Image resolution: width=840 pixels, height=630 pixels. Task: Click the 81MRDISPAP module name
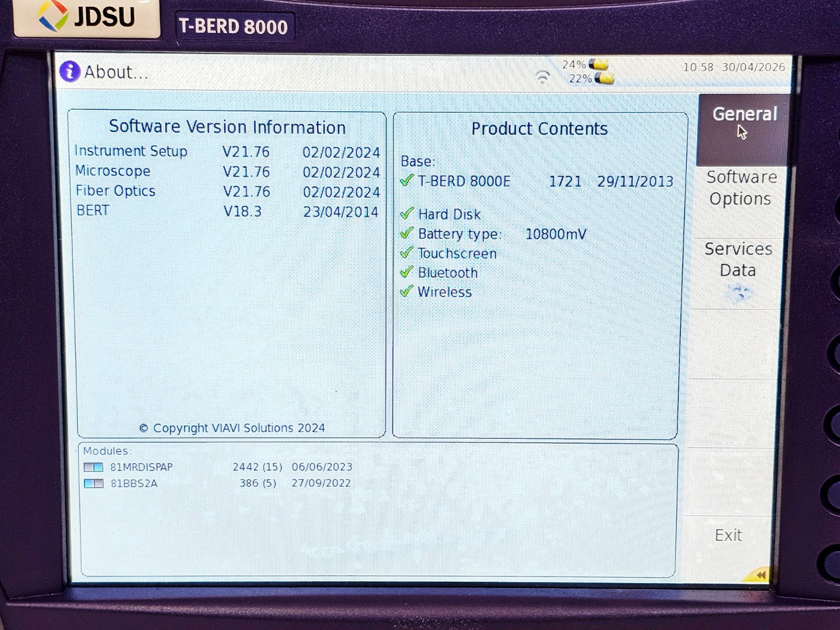click(141, 467)
